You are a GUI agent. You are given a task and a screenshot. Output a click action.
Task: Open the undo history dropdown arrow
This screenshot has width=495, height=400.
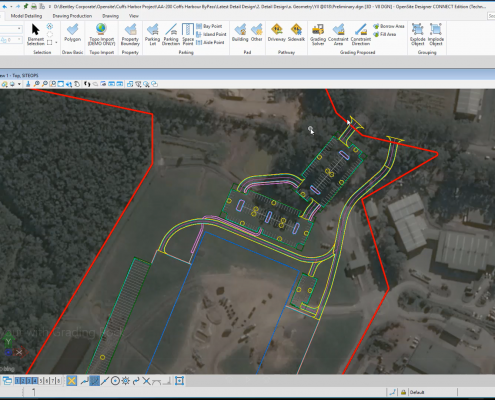[x=11, y=6]
